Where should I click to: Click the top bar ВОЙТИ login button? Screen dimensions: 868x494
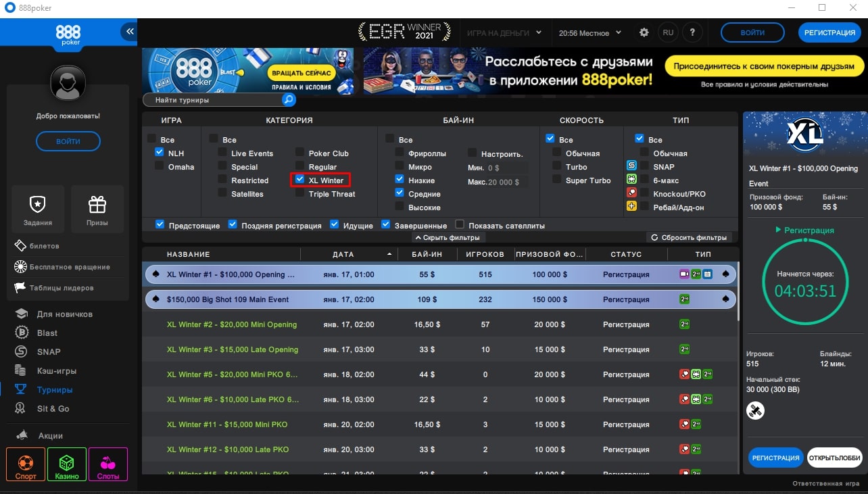click(x=752, y=32)
